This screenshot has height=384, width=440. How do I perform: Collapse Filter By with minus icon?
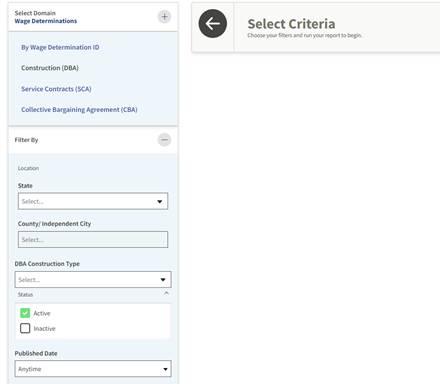coord(164,140)
